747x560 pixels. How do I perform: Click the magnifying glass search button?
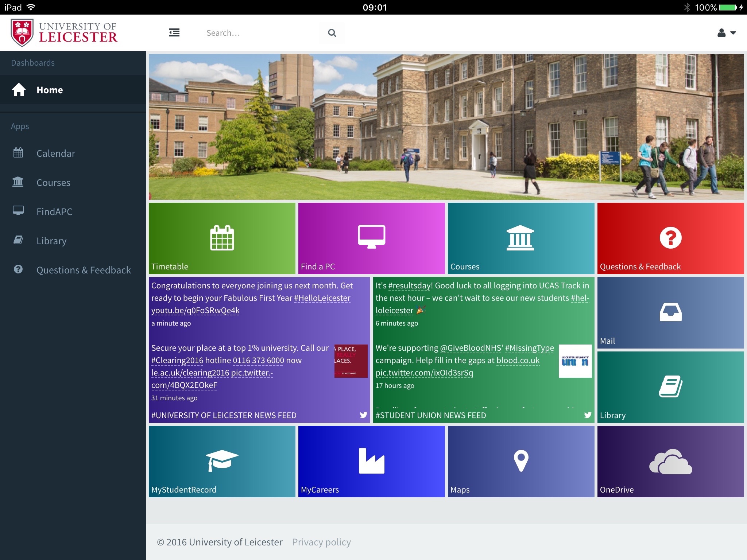click(332, 33)
